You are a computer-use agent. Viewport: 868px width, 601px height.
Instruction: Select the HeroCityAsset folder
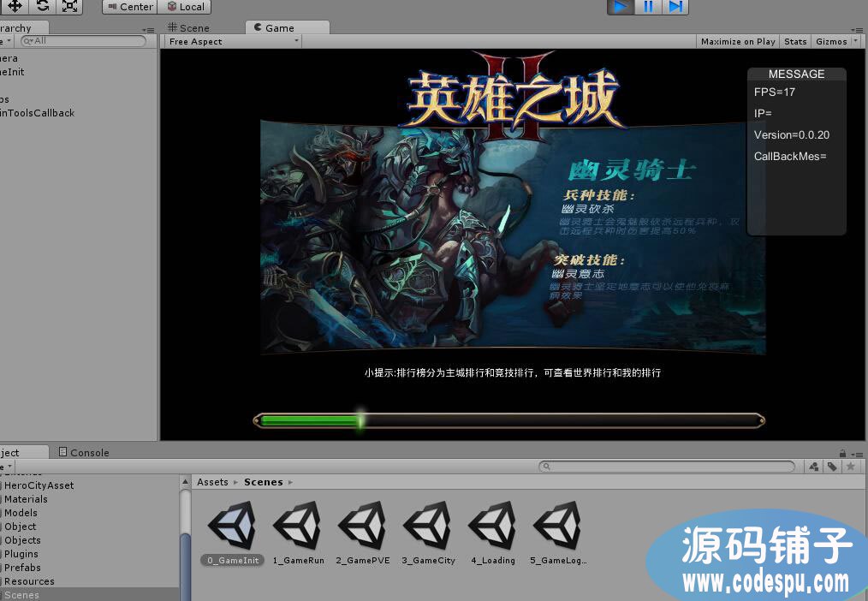tap(39, 485)
